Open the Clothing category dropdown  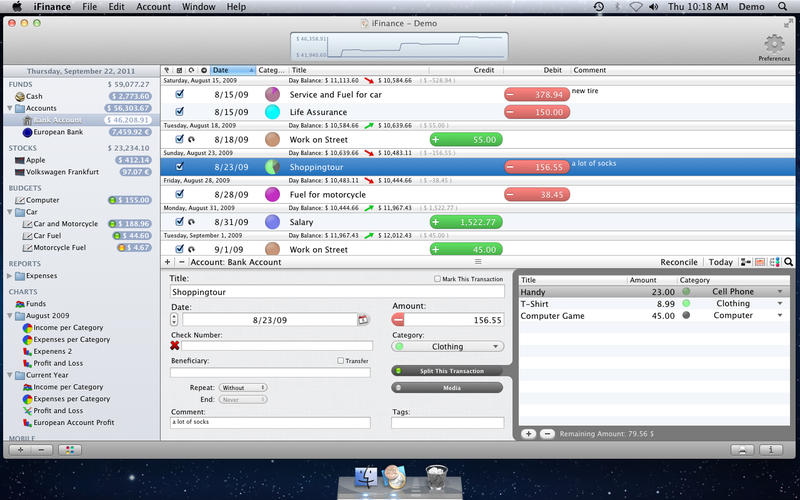[x=447, y=347]
